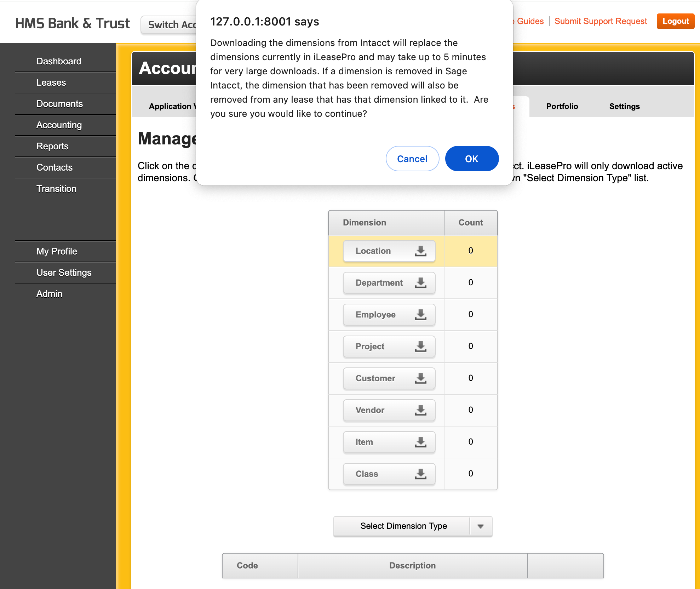Click the Employee download icon
This screenshot has width=700, height=589.
point(420,315)
